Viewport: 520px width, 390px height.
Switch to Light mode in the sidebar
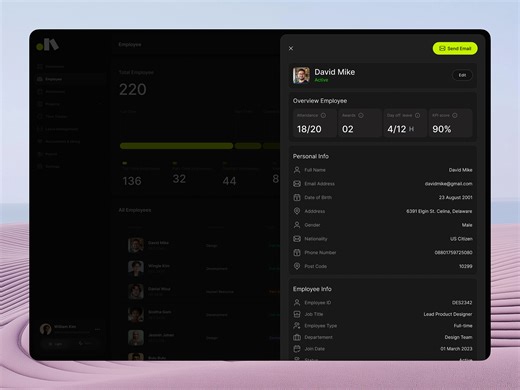coord(56,343)
